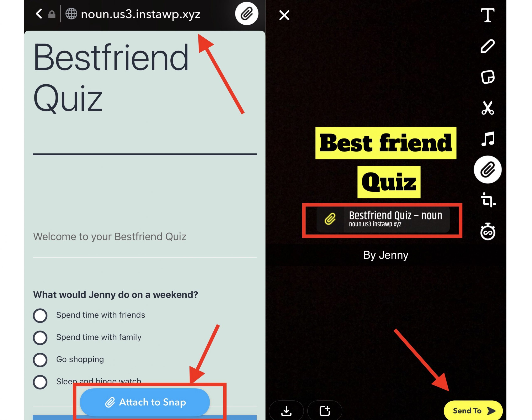This screenshot has height=420, width=532.
Task: Select the 'Spend time with friends' option
Action: (40, 315)
